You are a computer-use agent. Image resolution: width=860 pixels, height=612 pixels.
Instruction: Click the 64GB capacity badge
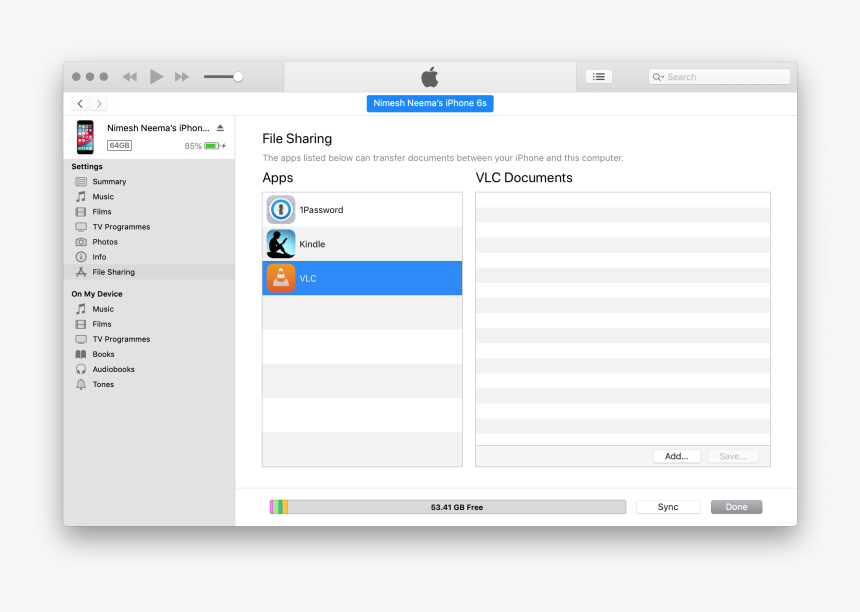click(119, 145)
